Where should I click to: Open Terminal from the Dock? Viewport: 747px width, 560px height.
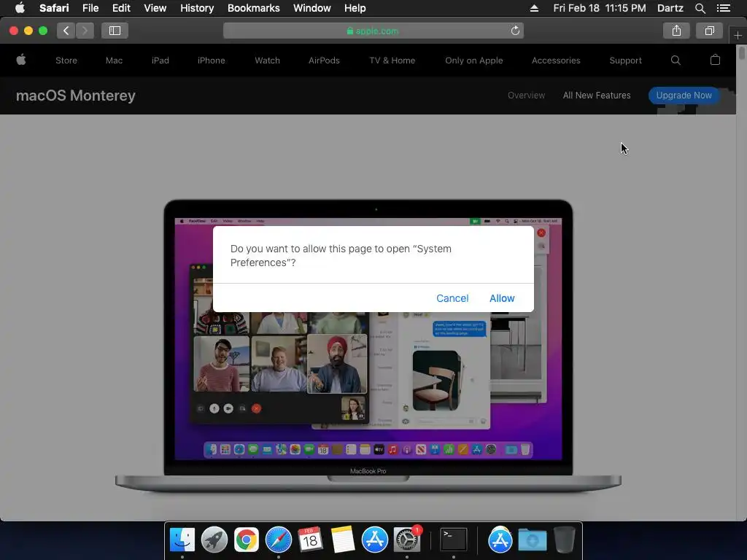pos(453,540)
